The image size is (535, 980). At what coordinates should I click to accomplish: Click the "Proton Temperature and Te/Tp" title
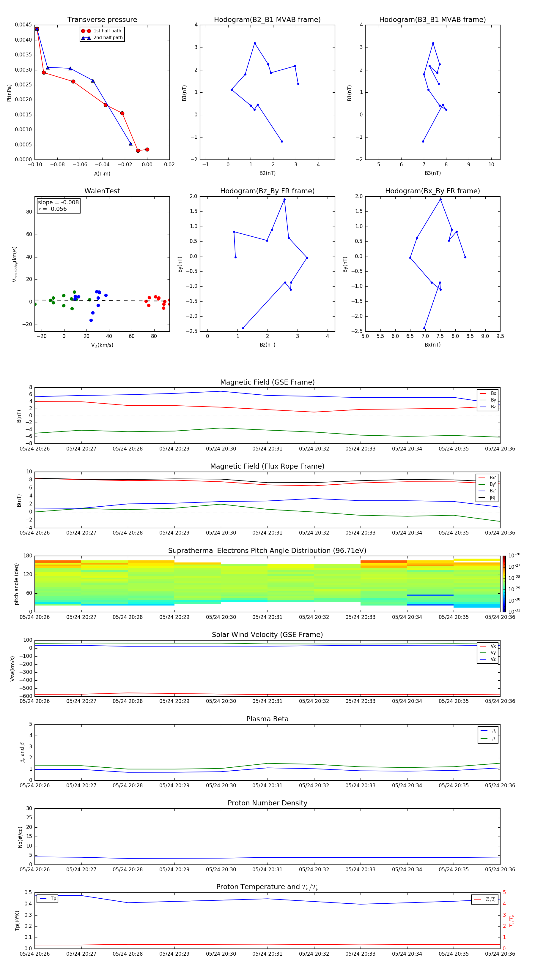(267, 887)
